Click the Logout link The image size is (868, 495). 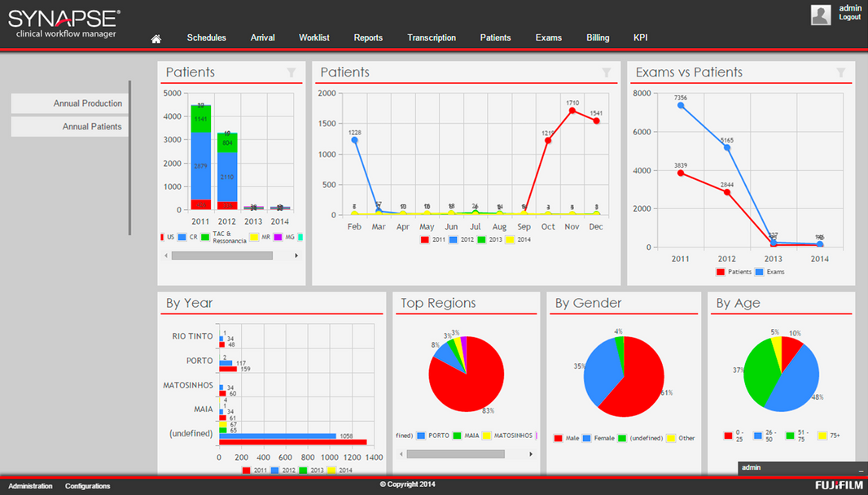[x=849, y=17]
